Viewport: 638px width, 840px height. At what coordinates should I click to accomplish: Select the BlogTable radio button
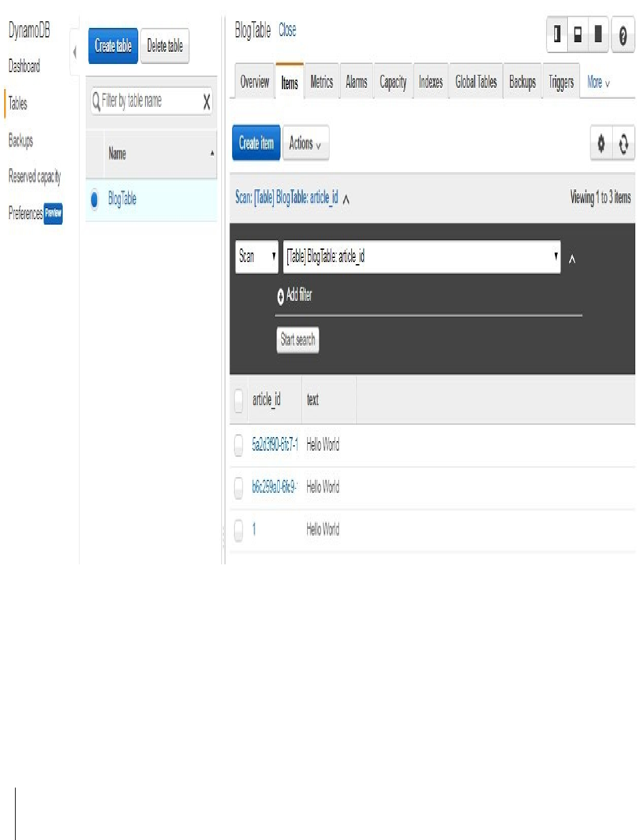click(95, 201)
